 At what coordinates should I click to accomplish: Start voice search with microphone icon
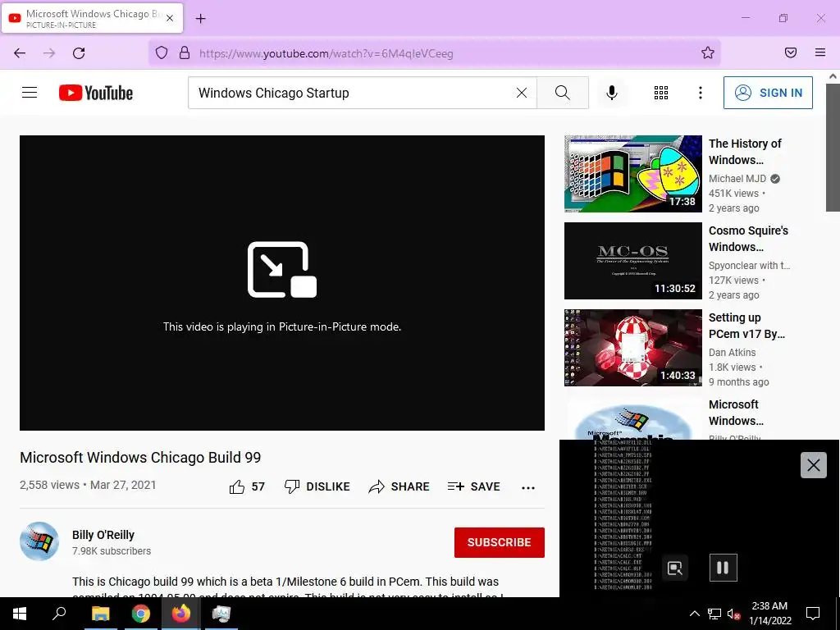[x=612, y=93]
